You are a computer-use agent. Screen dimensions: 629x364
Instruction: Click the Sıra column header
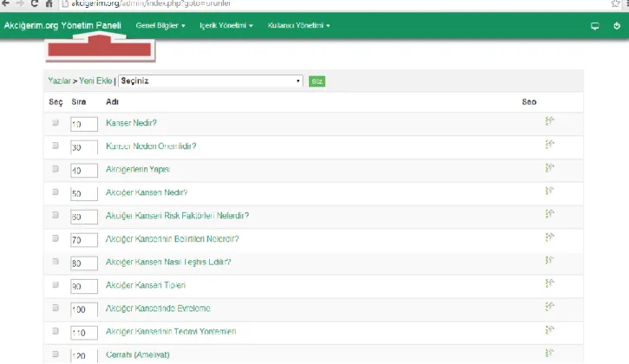[x=79, y=101]
